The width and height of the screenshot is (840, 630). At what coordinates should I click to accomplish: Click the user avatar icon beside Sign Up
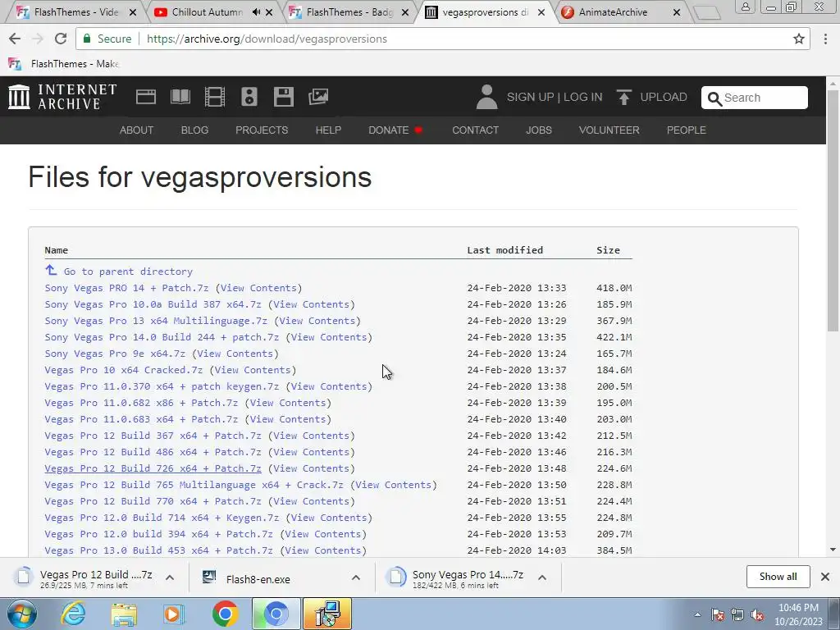pyautogui.click(x=486, y=97)
